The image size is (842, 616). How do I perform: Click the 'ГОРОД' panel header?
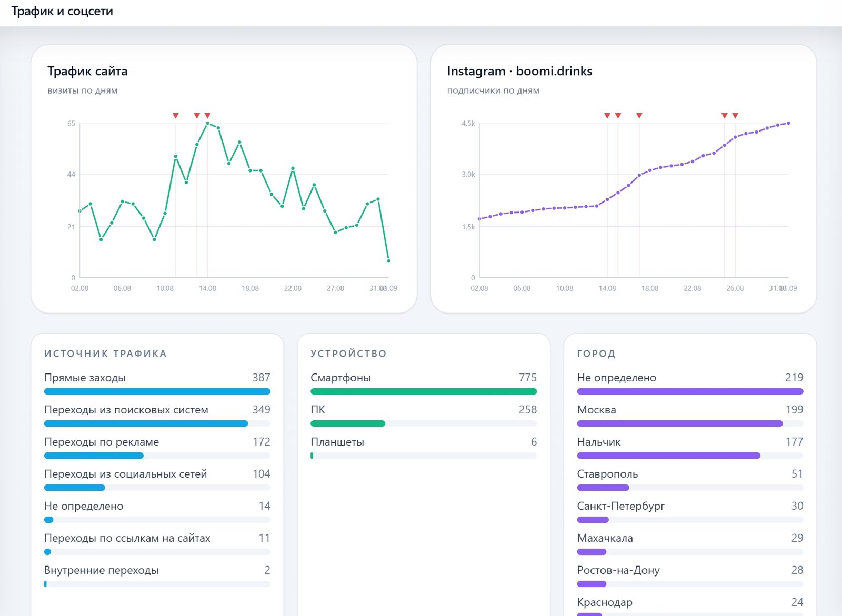click(596, 354)
